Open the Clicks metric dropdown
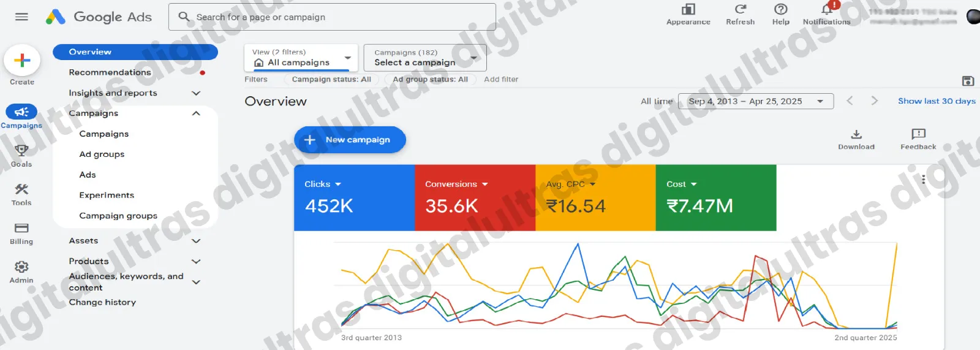The width and height of the screenshot is (980, 350). 338,184
